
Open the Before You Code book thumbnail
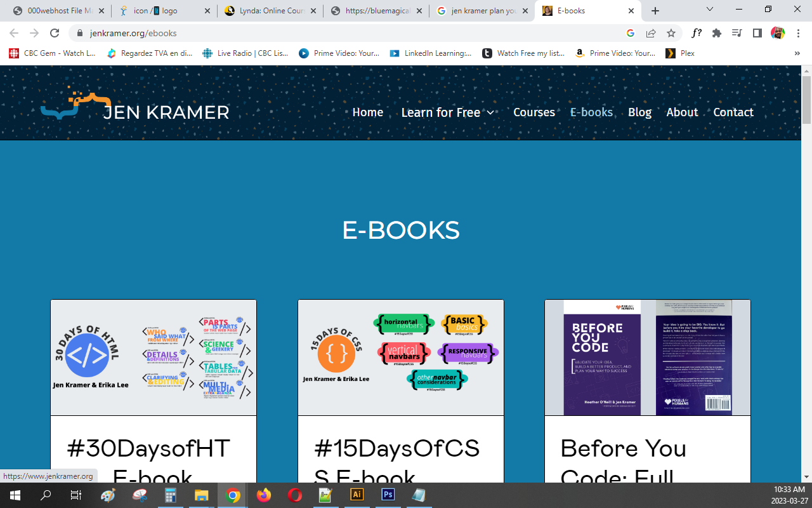tap(647, 358)
